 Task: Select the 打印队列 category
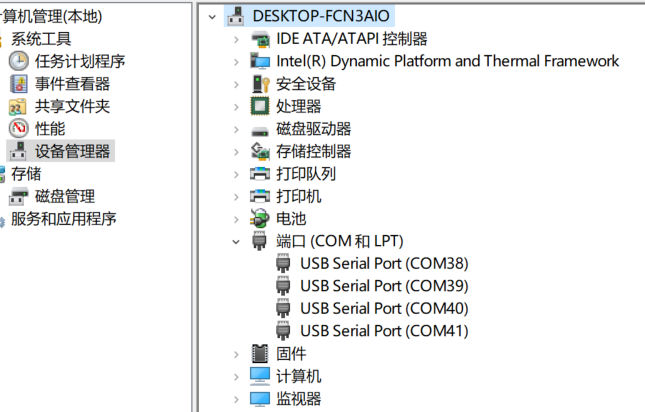(306, 174)
